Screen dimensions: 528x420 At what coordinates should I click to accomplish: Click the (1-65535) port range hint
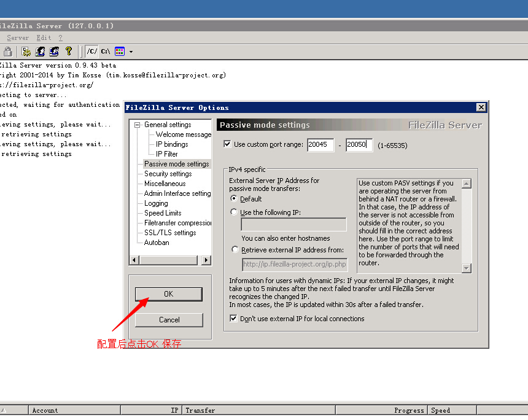pos(392,146)
